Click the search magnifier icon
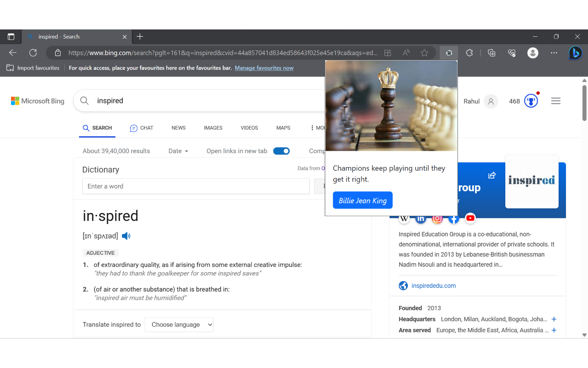The width and height of the screenshot is (588, 368). (85, 101)
